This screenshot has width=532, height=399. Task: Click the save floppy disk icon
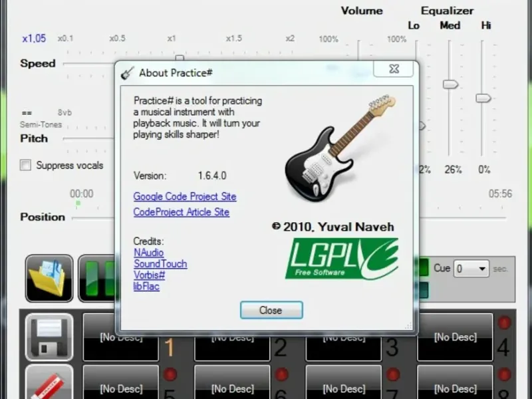49,337
